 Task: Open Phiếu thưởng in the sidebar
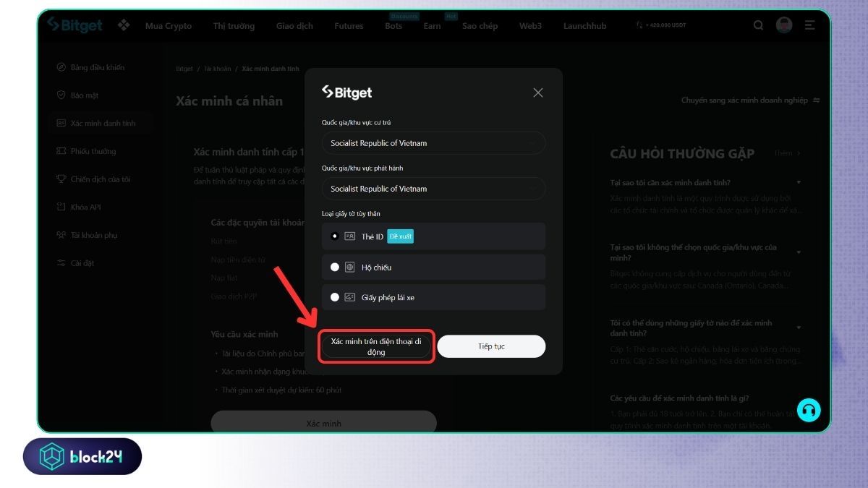[x=93, y=151]
